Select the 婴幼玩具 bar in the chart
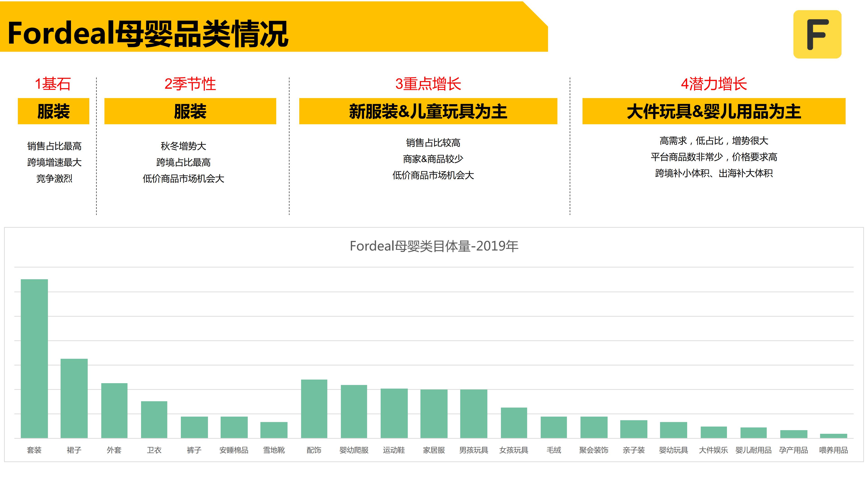868x488 pixels. tap(674, 430)
